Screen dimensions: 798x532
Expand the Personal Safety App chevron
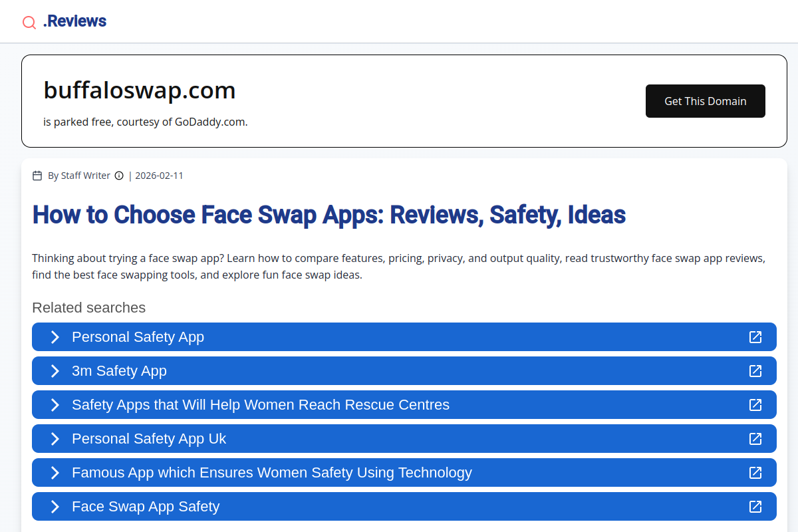(x=55, y=337)
